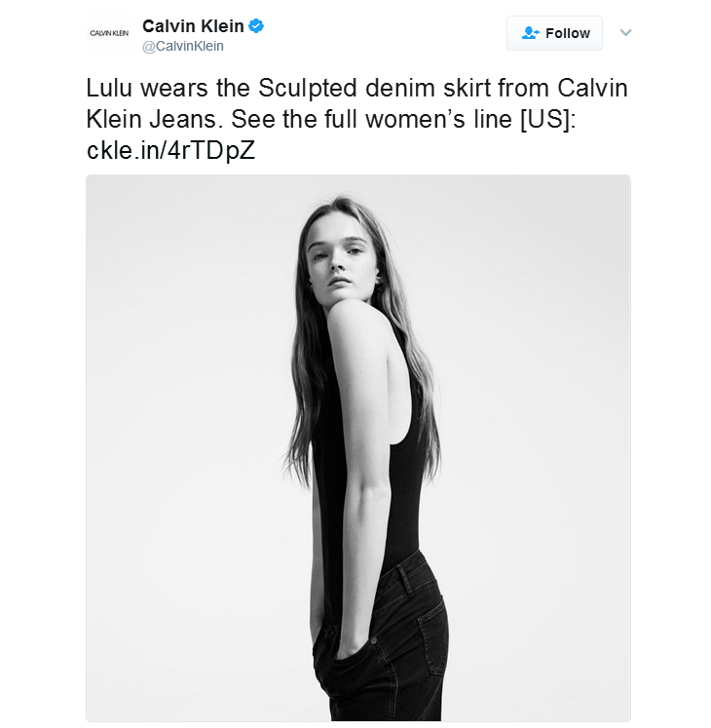This screenshot has width=711, height=728.
Task: Click the @CalvinKlein handle
Action: 183,46
